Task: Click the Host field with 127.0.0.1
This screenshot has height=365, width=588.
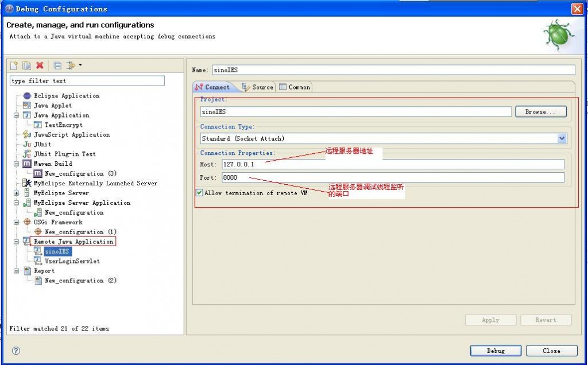Action: (x=393, y=164)
